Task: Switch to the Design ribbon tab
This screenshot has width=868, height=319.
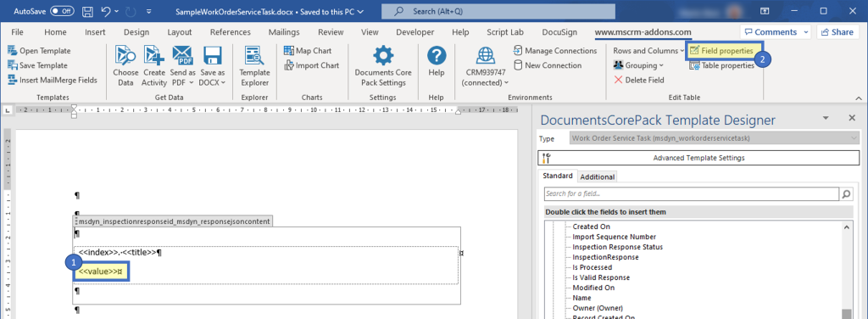Action: [136, 32]
